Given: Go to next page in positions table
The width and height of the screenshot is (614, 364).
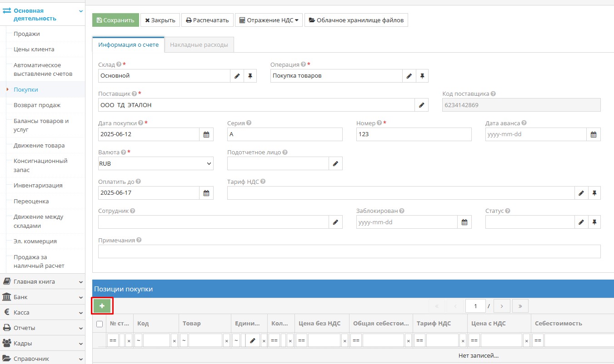Looking at the screenshot, I should (x=502, y=306).
